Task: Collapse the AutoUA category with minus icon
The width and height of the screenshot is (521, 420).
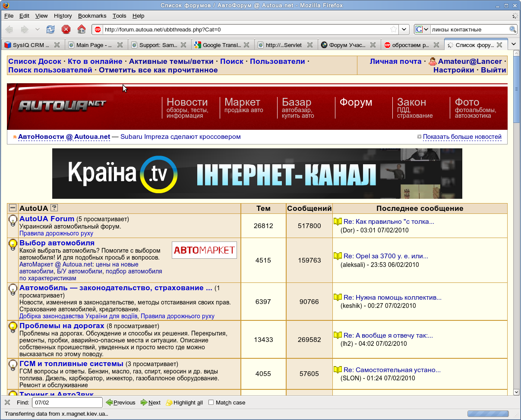Action: click(x=13, y=208)
